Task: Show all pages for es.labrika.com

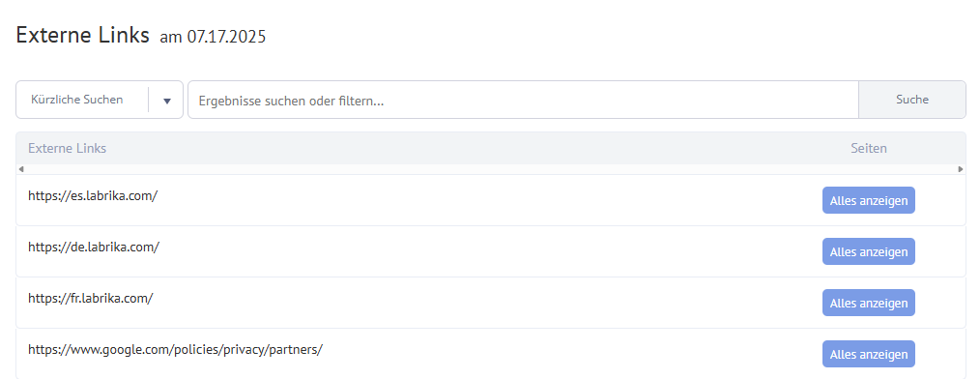Action: [x=869, y=200]
